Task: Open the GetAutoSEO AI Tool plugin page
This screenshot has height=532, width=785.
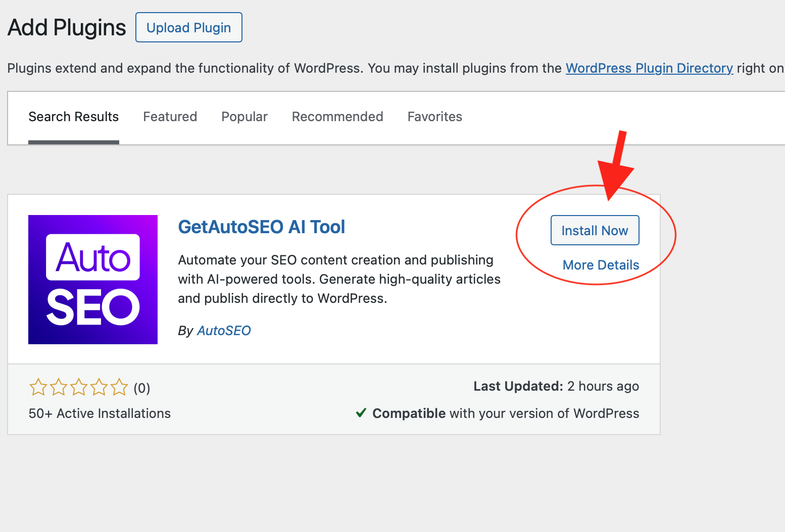Action: 261,227
